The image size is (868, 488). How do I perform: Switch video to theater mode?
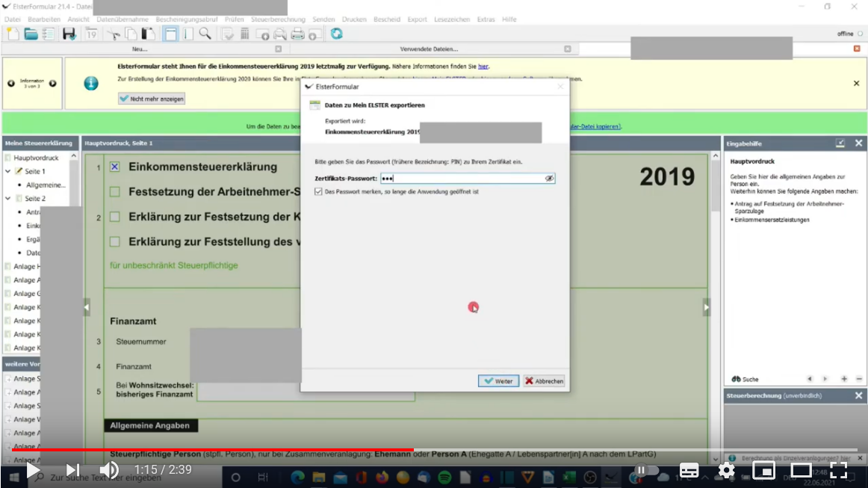[801, 470]
